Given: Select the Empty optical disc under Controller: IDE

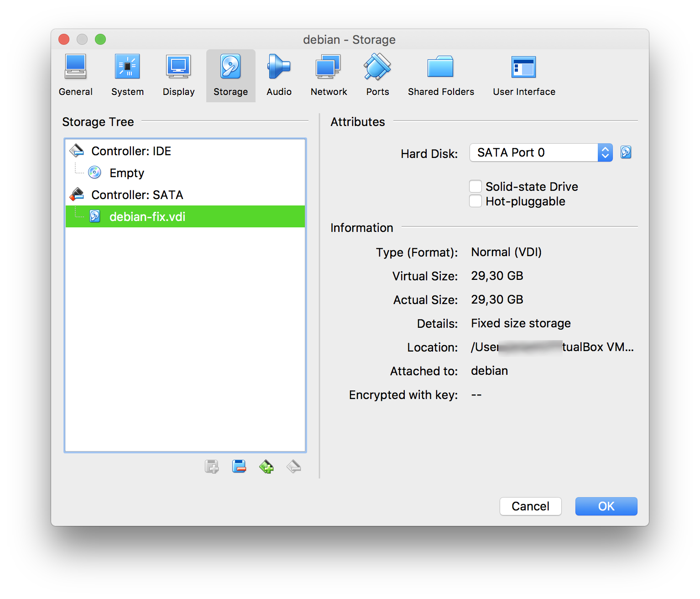Looking at the screenshot, I should 126,173.
